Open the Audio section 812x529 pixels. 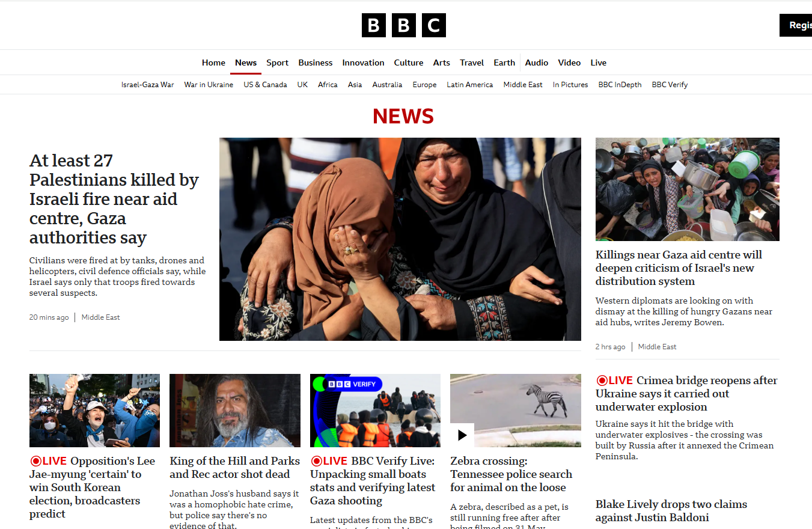[x=537, y=63]
